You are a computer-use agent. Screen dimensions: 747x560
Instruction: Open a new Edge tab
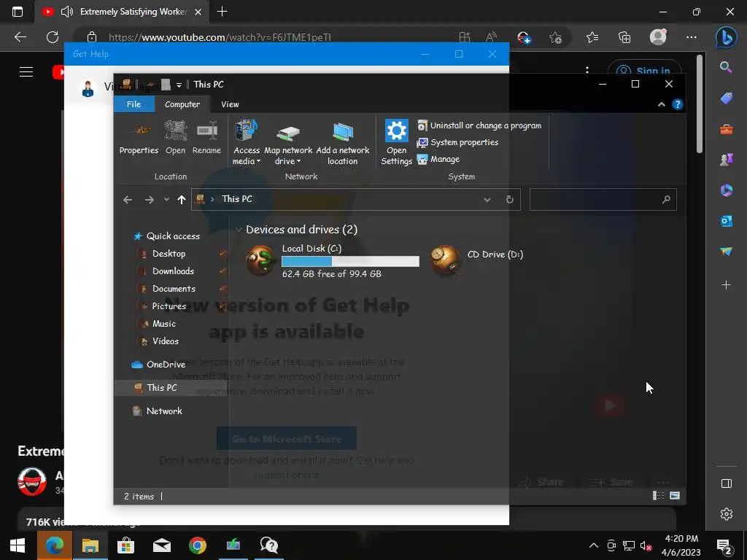pos(222,12)
